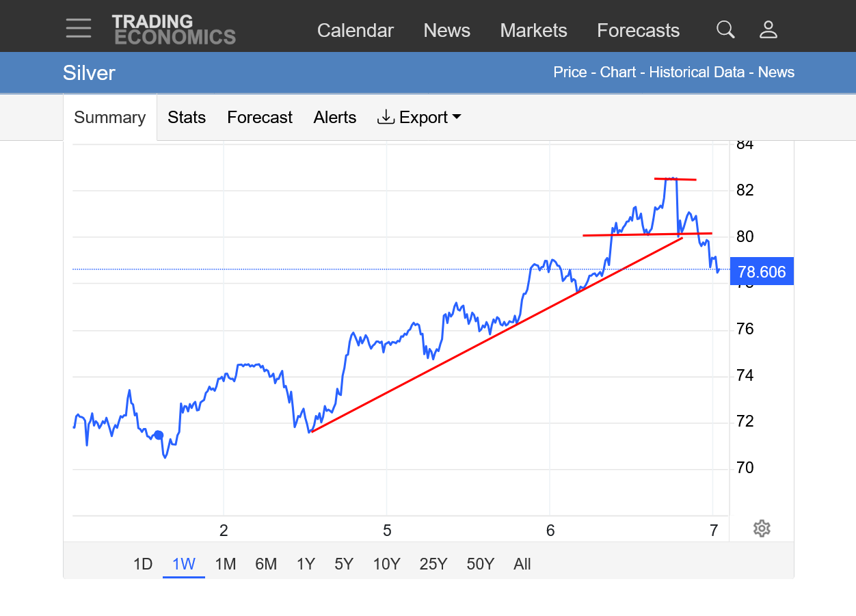Click the 78.606 current price label
856x616 pixels.
tap(762, 272)
